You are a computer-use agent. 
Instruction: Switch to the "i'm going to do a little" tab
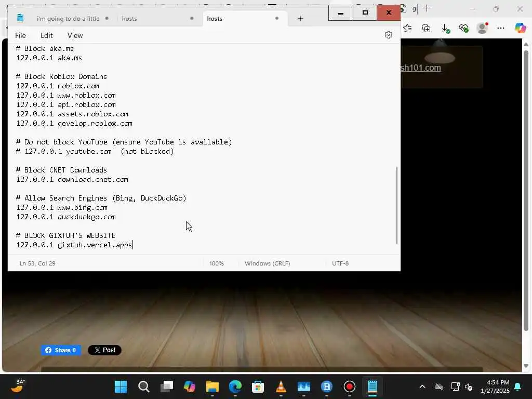pos(68,19)
